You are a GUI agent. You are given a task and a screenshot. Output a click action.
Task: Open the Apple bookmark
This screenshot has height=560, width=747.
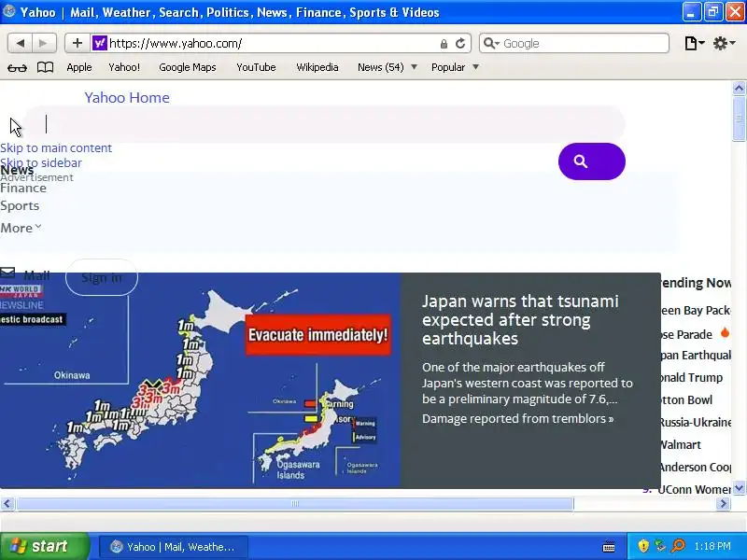79,67
